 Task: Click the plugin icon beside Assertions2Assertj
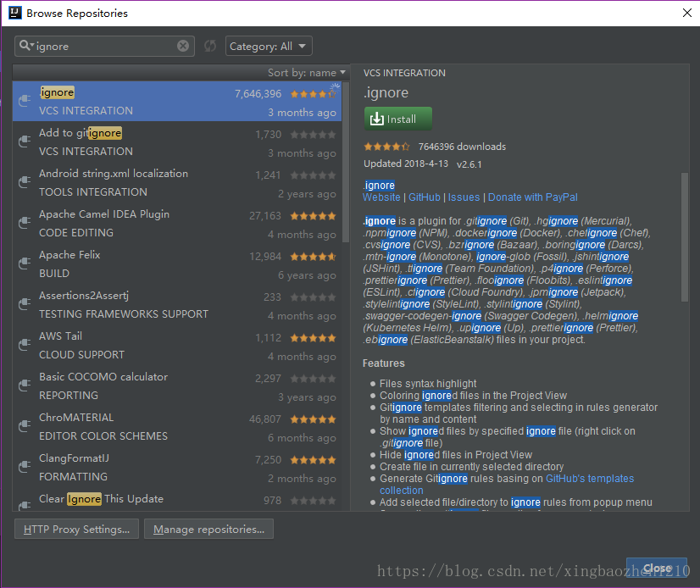[25, 304]
